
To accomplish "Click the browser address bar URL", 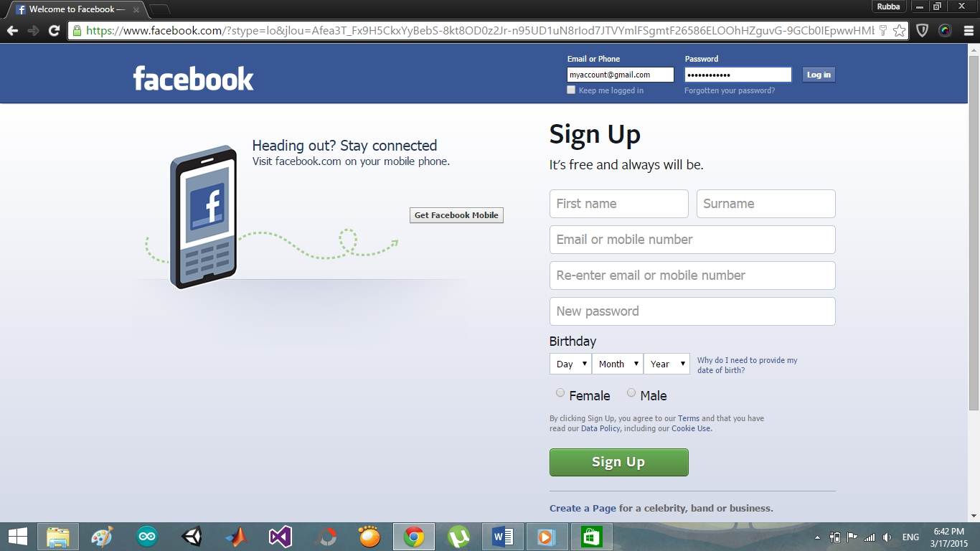I will (x=479, y=31).
